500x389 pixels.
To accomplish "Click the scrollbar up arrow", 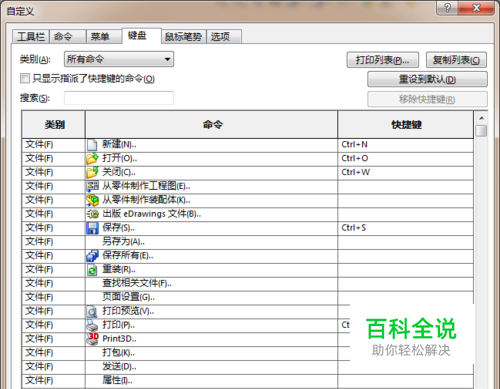I will click(x=481, y=118).
